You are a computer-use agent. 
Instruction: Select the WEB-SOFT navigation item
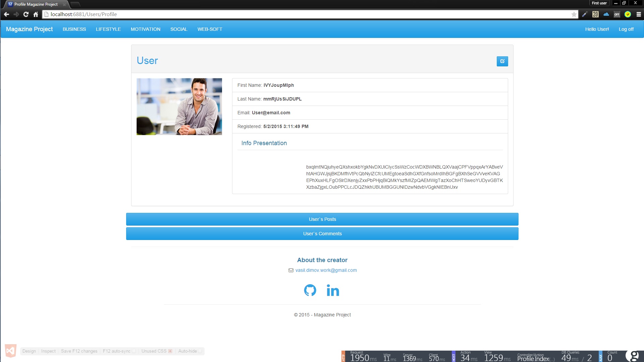tap(210, 29)
